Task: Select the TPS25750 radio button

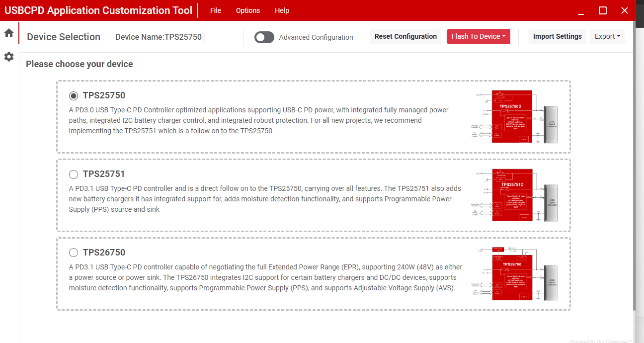Action: click(x=74, y=95)
